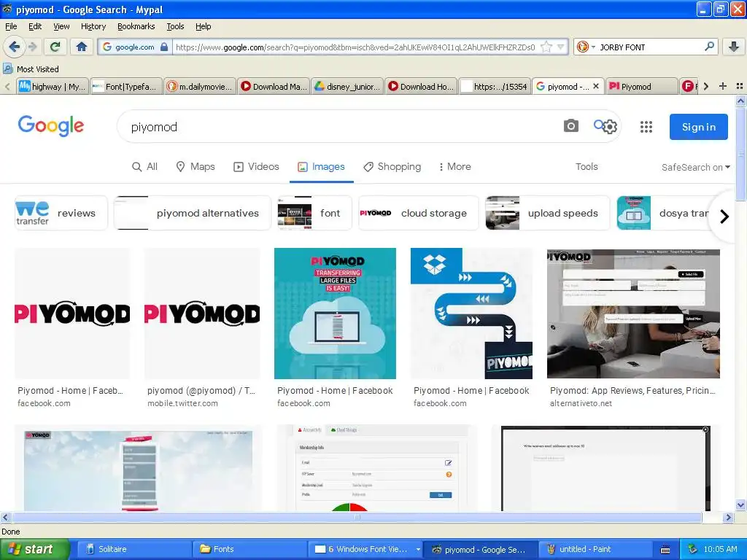Click the Sign in button

[698, 127]
